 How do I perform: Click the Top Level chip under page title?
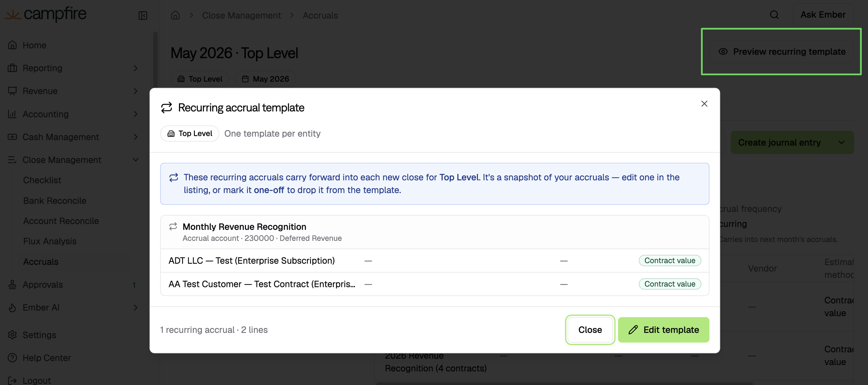click(199, 79)
